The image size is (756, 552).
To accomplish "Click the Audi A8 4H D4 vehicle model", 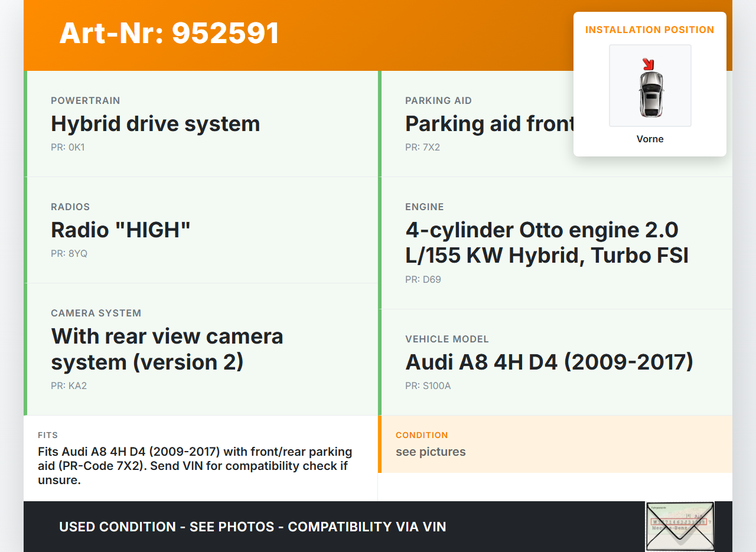I will pos(549,361).
